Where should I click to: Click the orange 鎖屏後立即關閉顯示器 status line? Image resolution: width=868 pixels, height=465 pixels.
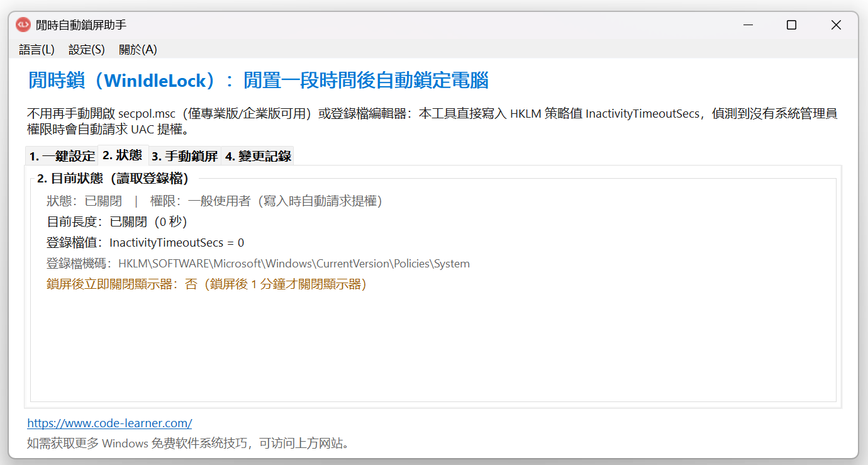click(206, 284)
